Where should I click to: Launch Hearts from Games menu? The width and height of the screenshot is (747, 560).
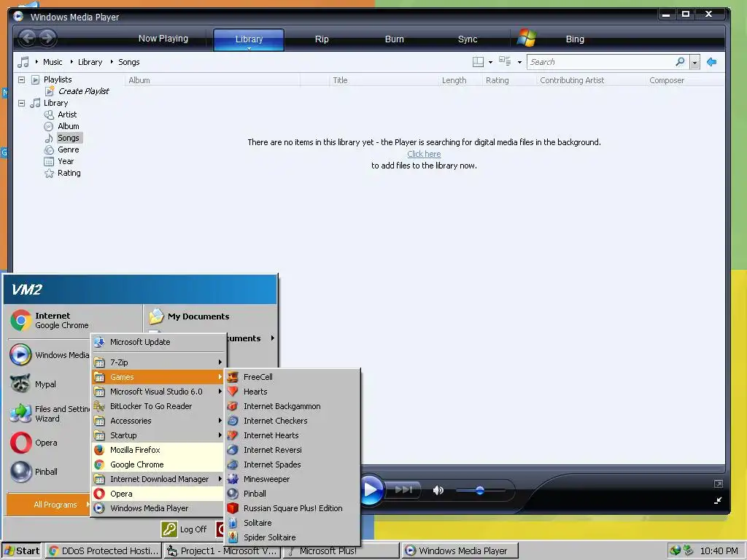[292, 392]
